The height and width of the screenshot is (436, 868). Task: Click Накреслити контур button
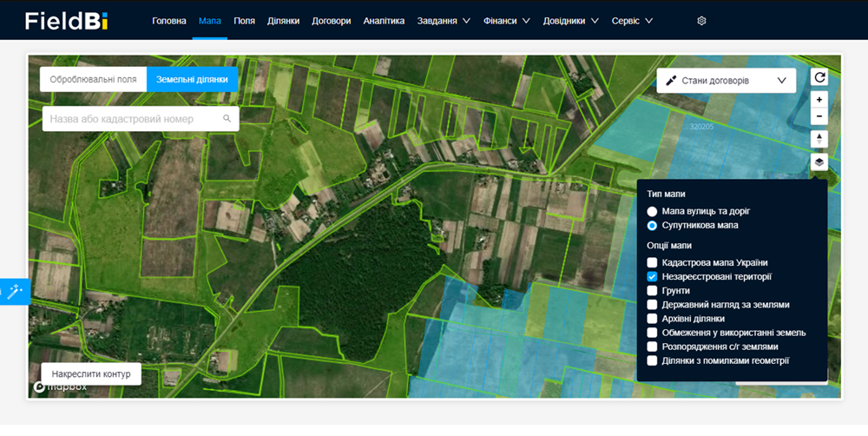point(91,374)
